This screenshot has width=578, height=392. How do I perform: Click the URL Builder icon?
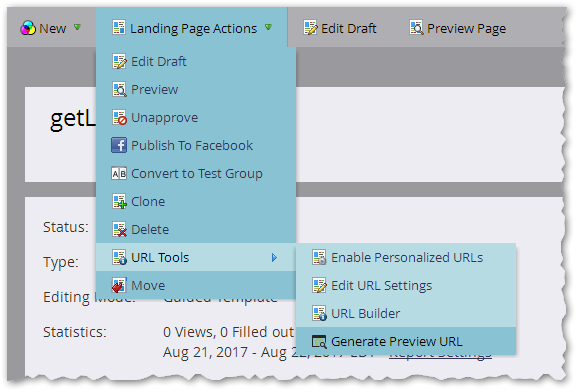(x=319, y=313)
